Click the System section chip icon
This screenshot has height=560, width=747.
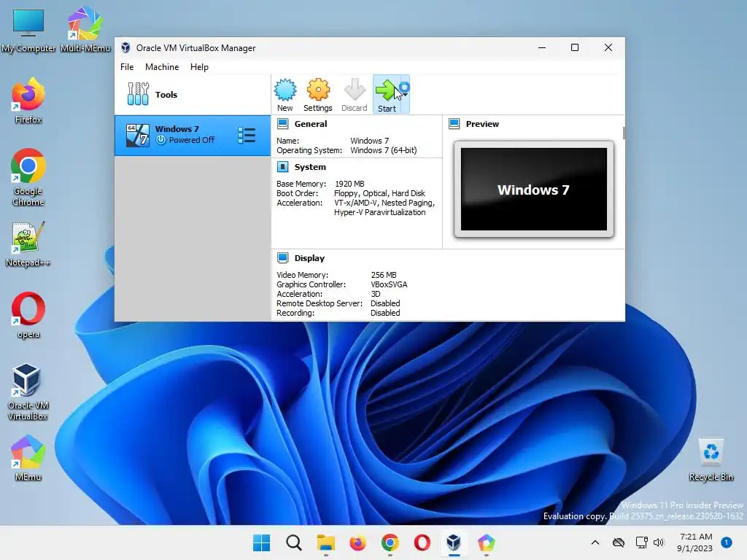click(283, 167)
